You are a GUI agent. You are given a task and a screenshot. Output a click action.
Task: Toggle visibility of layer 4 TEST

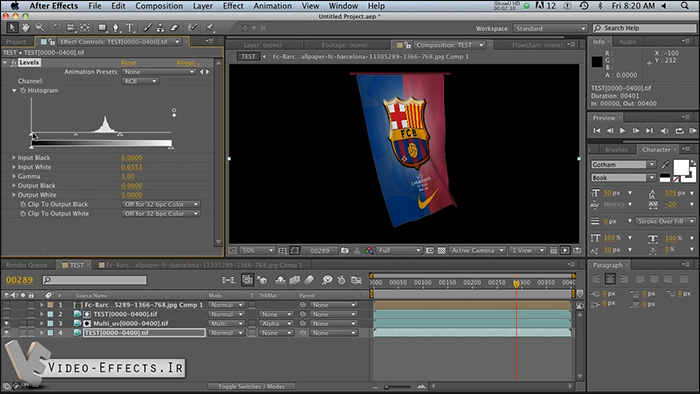point(7,333)
